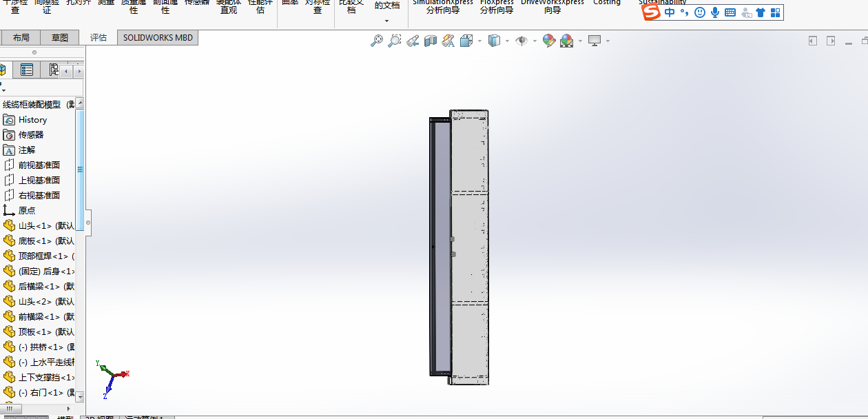868x419 pixels.
Task: Open Dynamic Annotation Views icon
Action: pyautogui.click(x=448, y=41)
